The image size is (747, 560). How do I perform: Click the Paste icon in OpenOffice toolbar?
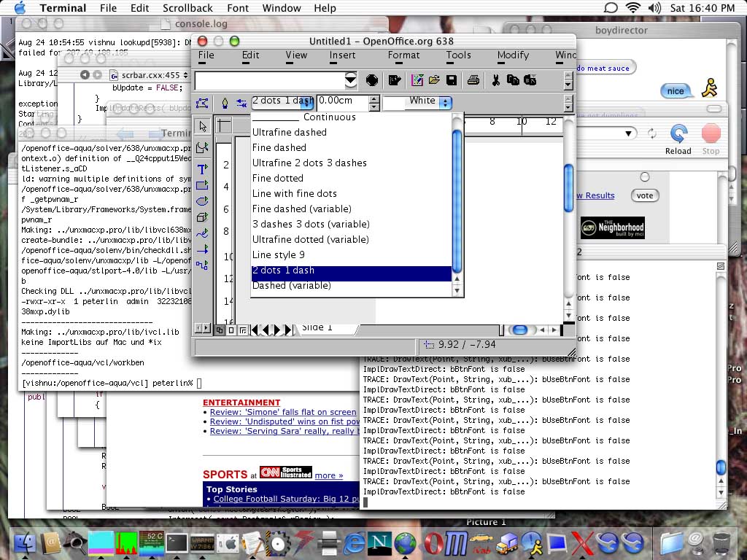tap(530, 80)
